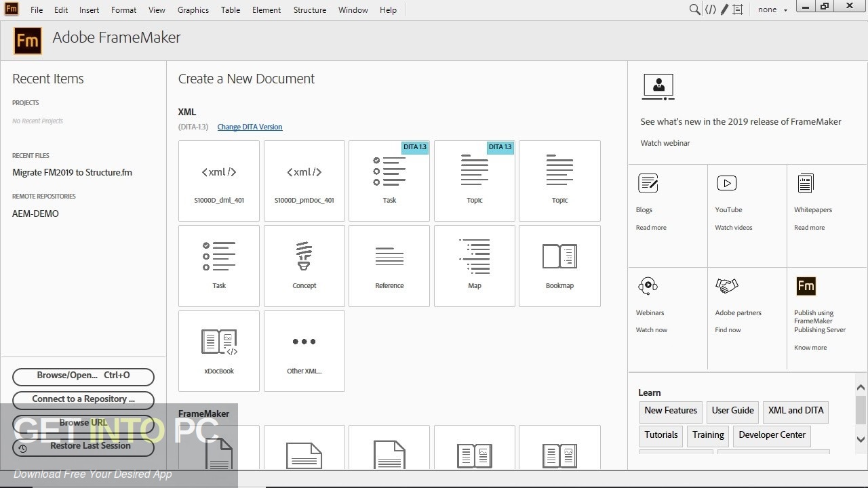The width and height of the screenshot is (868, 488).
Task: Click the pencil authoring view icon
Action: tap(724, 9)
